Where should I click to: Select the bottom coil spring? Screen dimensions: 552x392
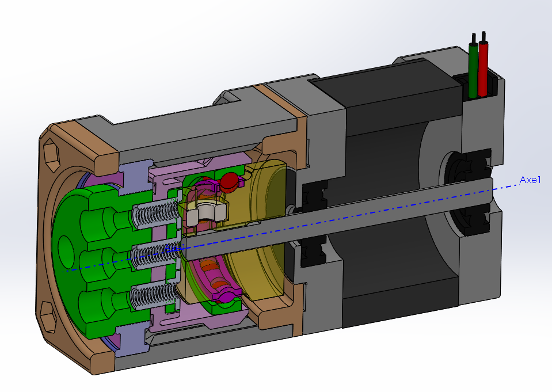(x=155, y=296)
